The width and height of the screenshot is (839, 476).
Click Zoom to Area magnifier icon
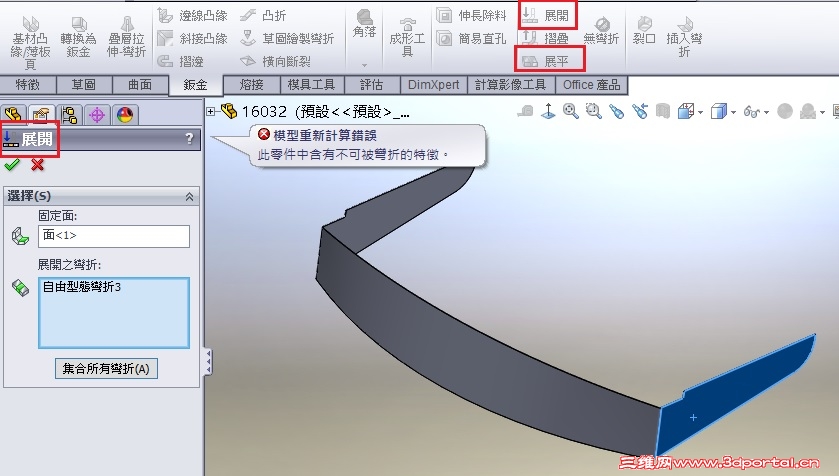click(x=593, y=111)
